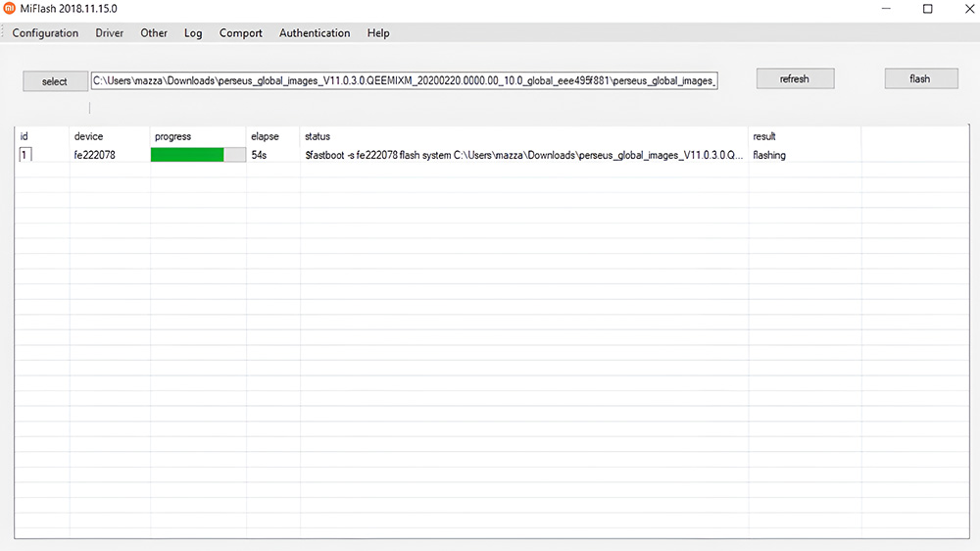
Task: Click the MiFlash app icon in title bar
Action: pos(9,9)
